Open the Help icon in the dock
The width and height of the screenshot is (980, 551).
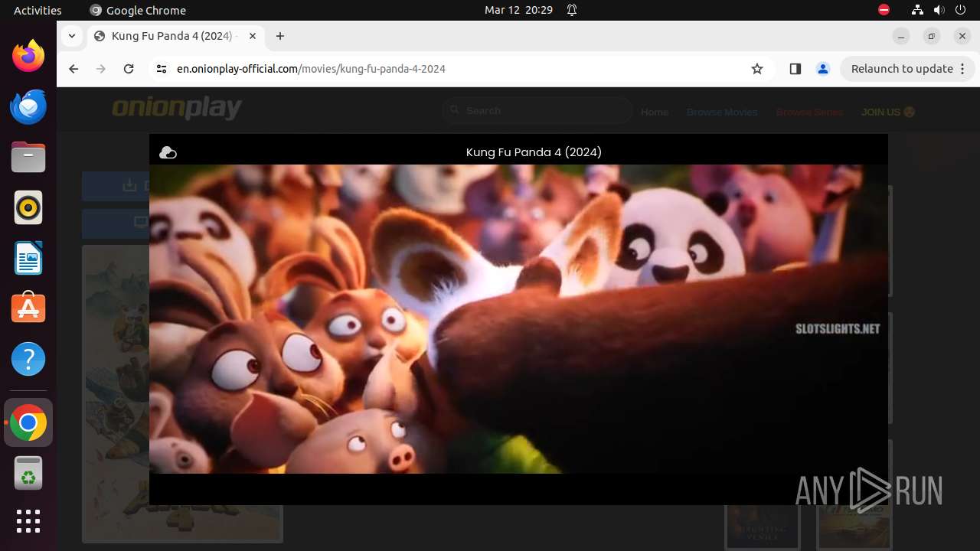pyautogui.click(x=28, y=359)
